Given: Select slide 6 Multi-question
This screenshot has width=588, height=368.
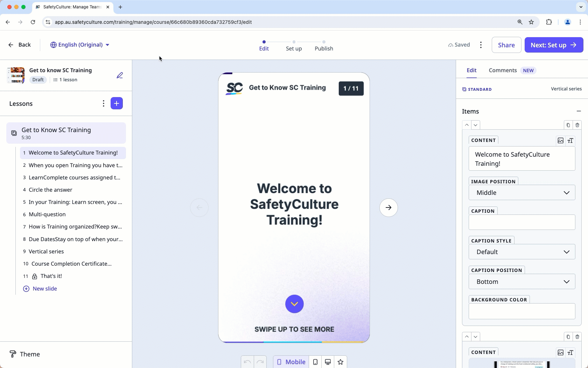Looking at the screenshot, I should [x=73, y=214].
